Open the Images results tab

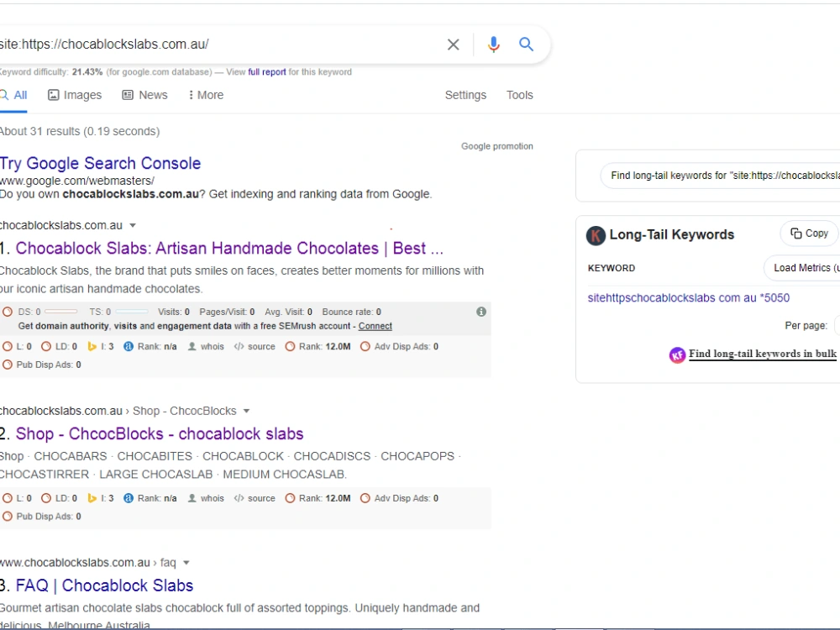(75, 95)
